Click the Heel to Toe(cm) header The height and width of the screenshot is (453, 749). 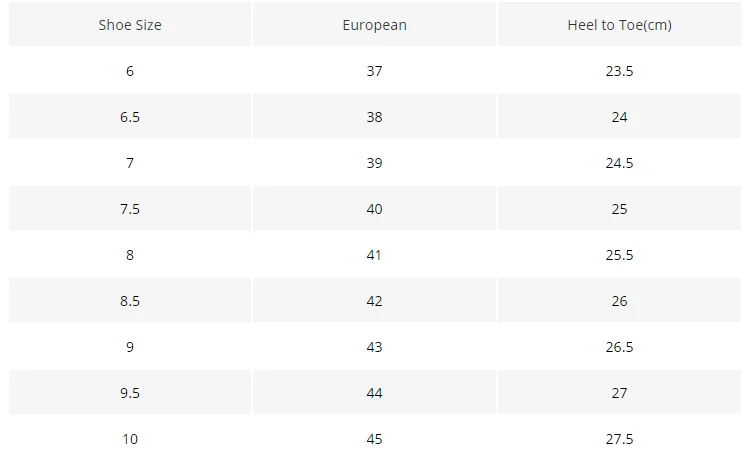point(620,24)
